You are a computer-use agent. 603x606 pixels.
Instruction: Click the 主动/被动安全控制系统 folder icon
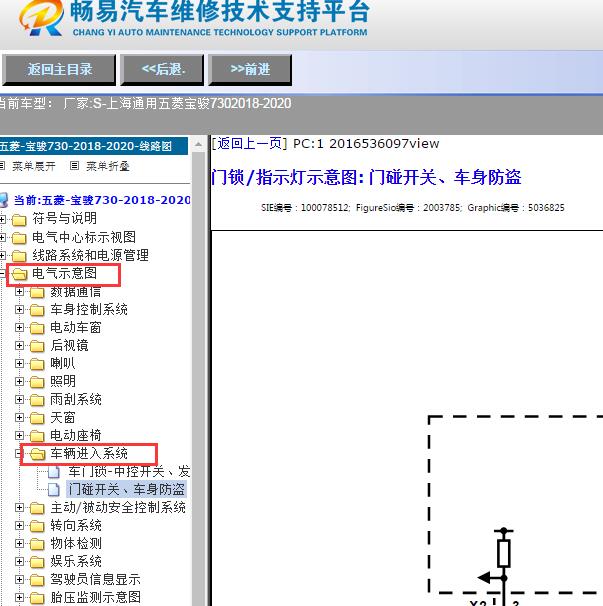[x=37, y=508]
